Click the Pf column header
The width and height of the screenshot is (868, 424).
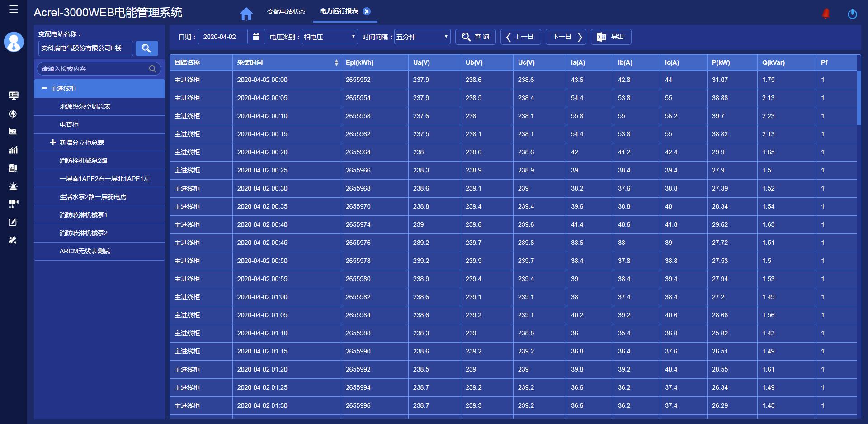pyautogui.click(x=836, y=63)
